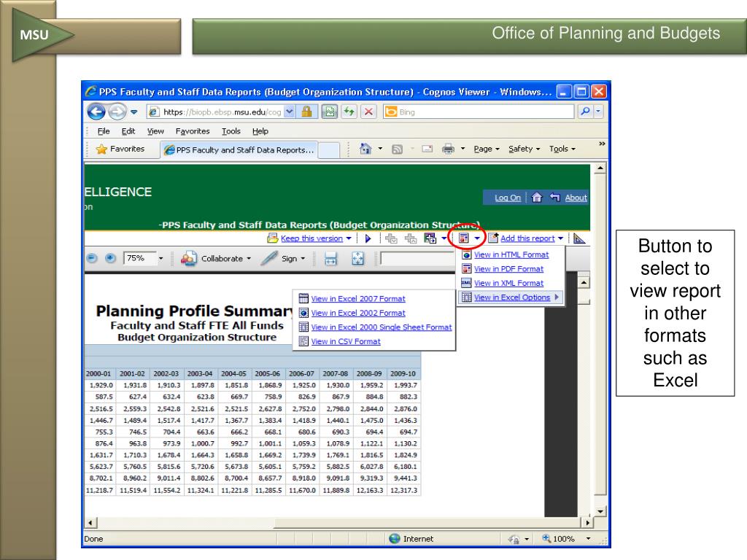Click the browser Forward arrow button
This screenshot has width=747, height=560.
pos(117,112)
